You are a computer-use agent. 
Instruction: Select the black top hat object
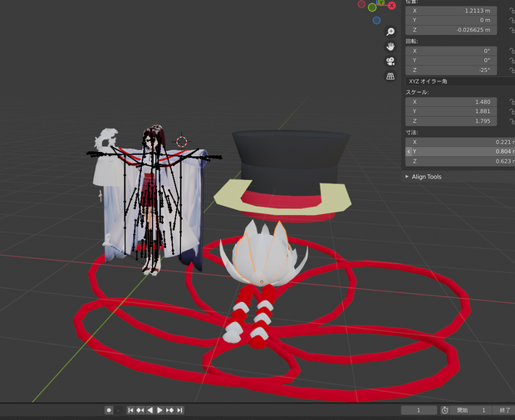[x=289, y=161]
